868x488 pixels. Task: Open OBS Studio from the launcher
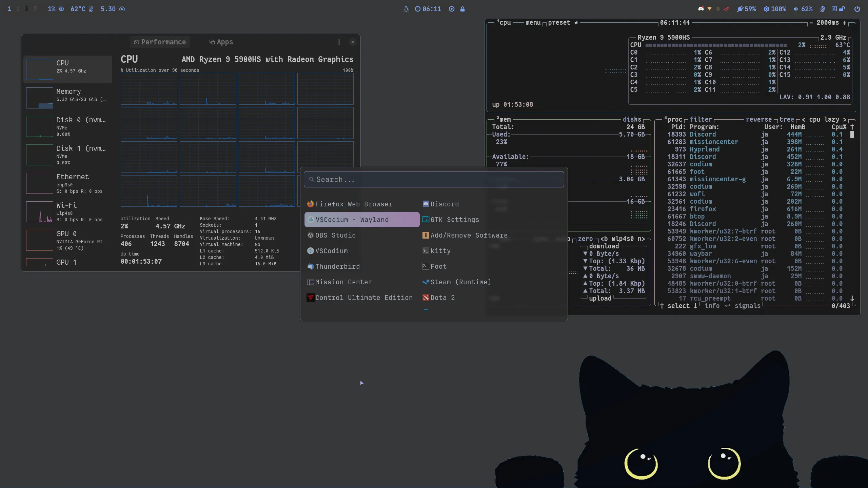tap(335, 235)
